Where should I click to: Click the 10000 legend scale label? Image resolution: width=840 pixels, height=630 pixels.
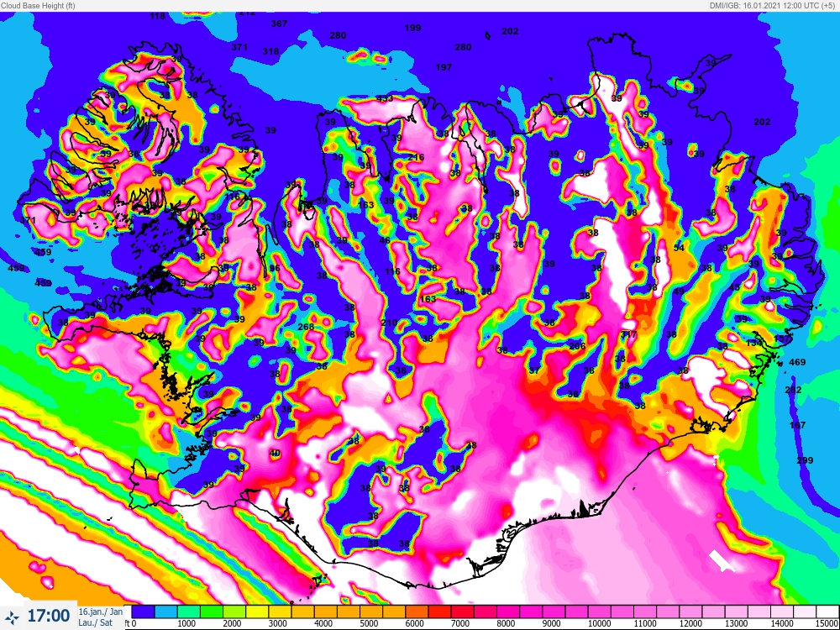coord(599,623)
